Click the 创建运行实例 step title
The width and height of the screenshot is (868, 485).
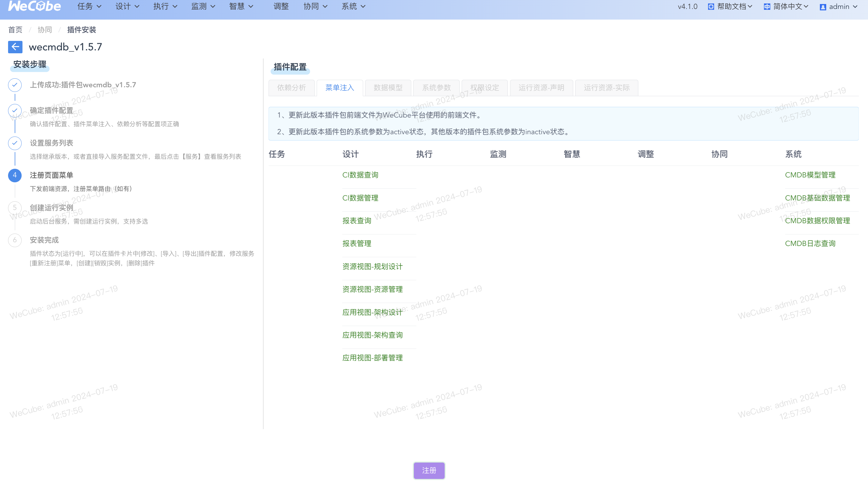coord(52,208)
